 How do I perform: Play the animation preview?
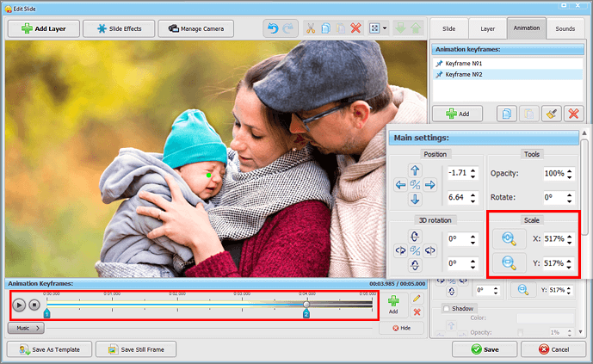click(19, 305)
